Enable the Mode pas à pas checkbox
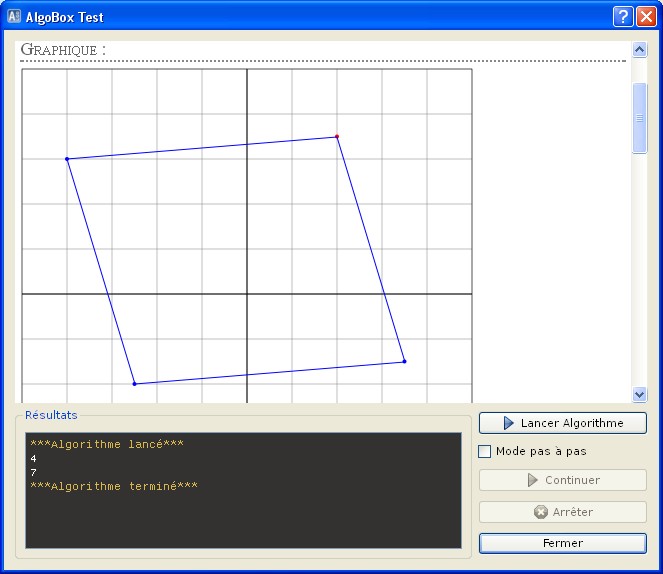The height and width of the screenshot is (574, 663). click(x=485, y=451)
